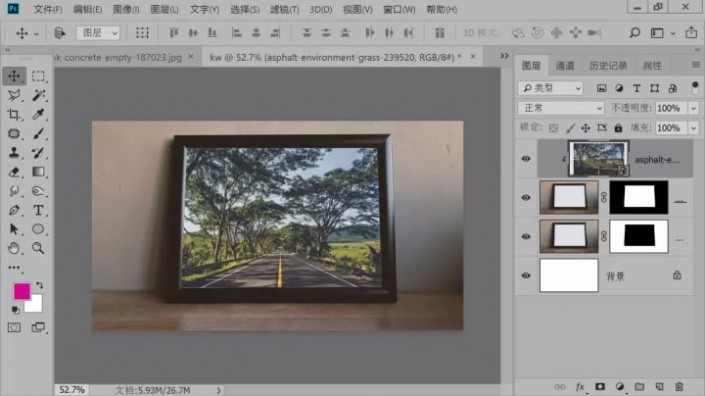This screenshot has width=705, height=396.
Task: Close the kw document tab
Action: click(473, 56)
